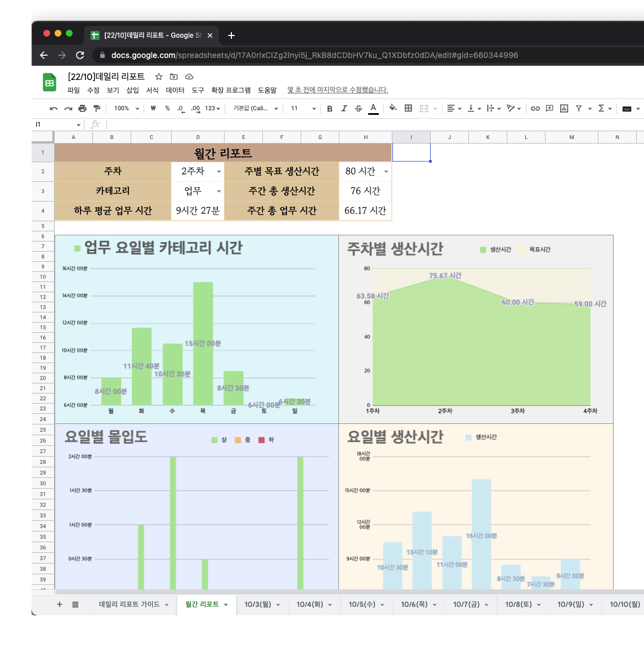Viewport: 644px width, 657px height.
Task: Open the 확장 프로그램 menu
Action: point(231,90)
